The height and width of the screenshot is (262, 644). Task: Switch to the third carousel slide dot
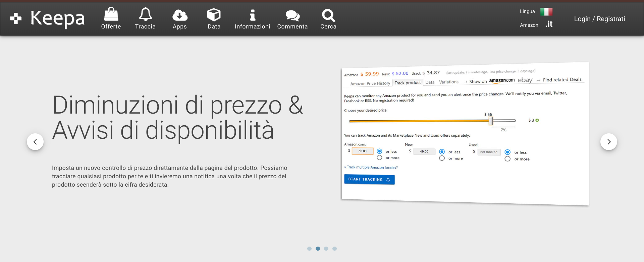[x=326, y=249]
